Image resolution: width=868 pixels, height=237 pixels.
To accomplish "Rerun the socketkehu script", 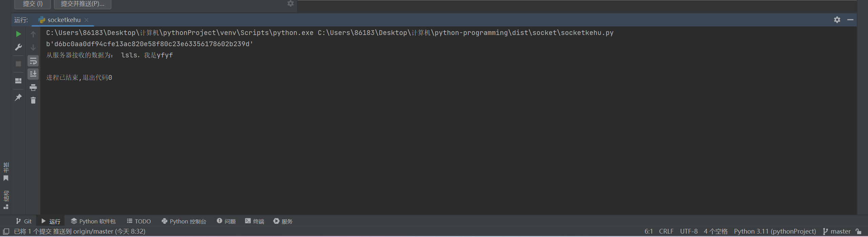I will click(18, 34).
